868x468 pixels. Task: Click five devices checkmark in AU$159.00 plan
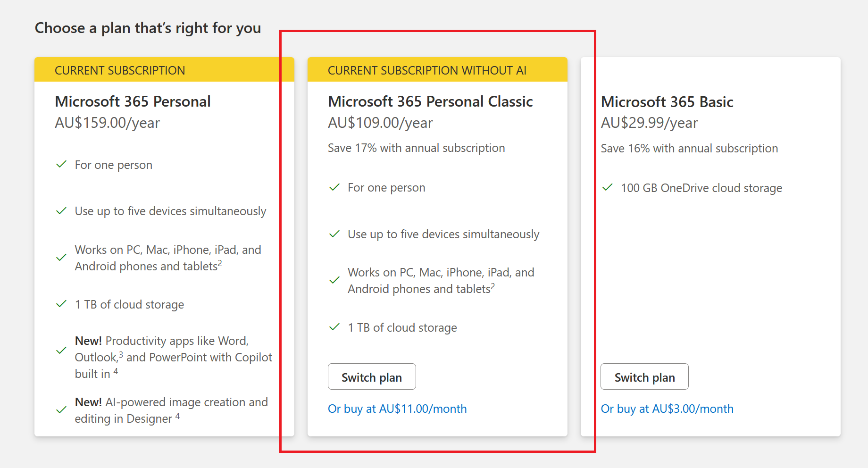(61, 211)
